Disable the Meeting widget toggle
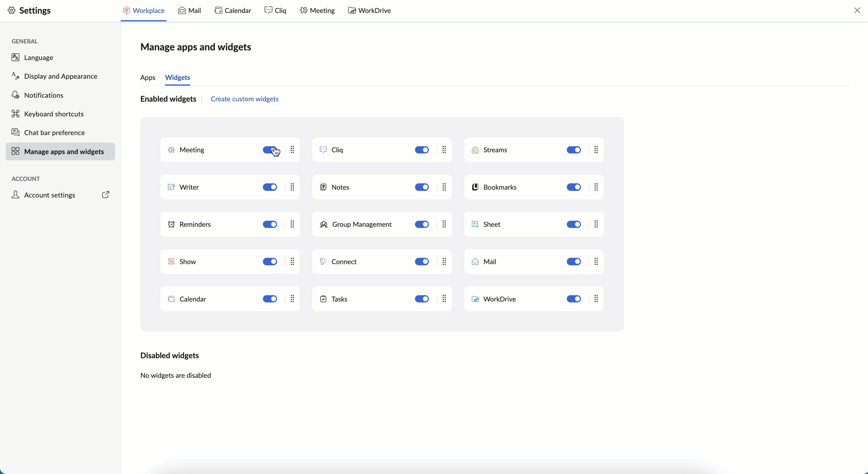Image resolution: width=868 pixels, height=474 pixels. click(x=270, y=150)
